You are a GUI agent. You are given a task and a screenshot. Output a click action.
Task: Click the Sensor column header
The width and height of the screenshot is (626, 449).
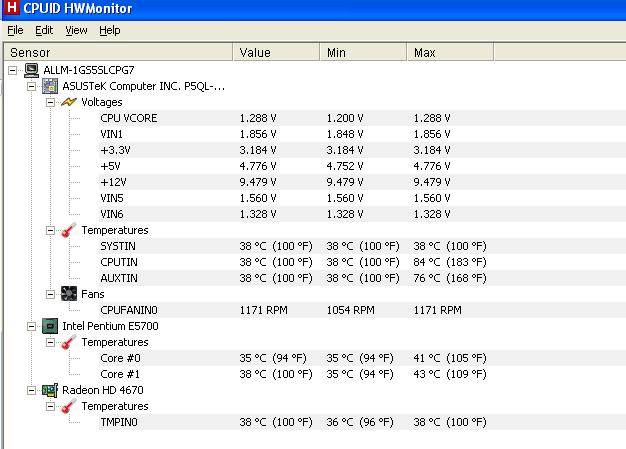pyautogui.click(x=118, y=52)
